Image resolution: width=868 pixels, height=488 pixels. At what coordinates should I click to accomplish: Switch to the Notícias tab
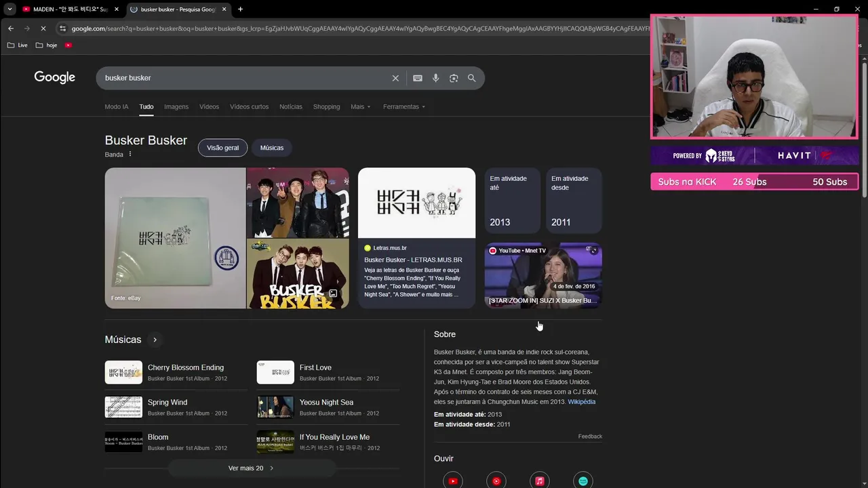[x=291, y=106]
